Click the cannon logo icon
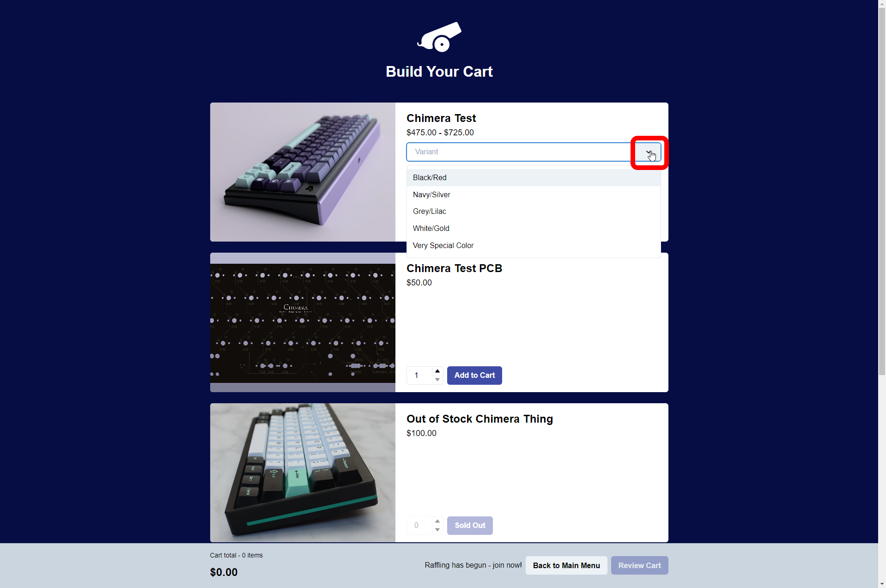 click(x=439, y=37)
